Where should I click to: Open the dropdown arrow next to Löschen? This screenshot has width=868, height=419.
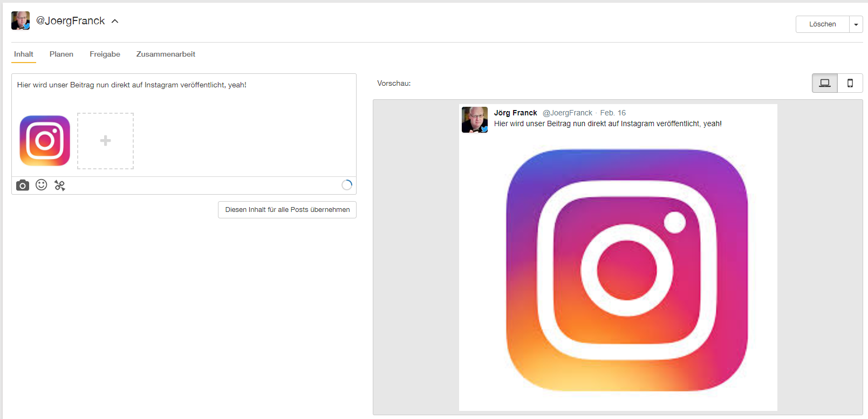(x=856, y=24)
